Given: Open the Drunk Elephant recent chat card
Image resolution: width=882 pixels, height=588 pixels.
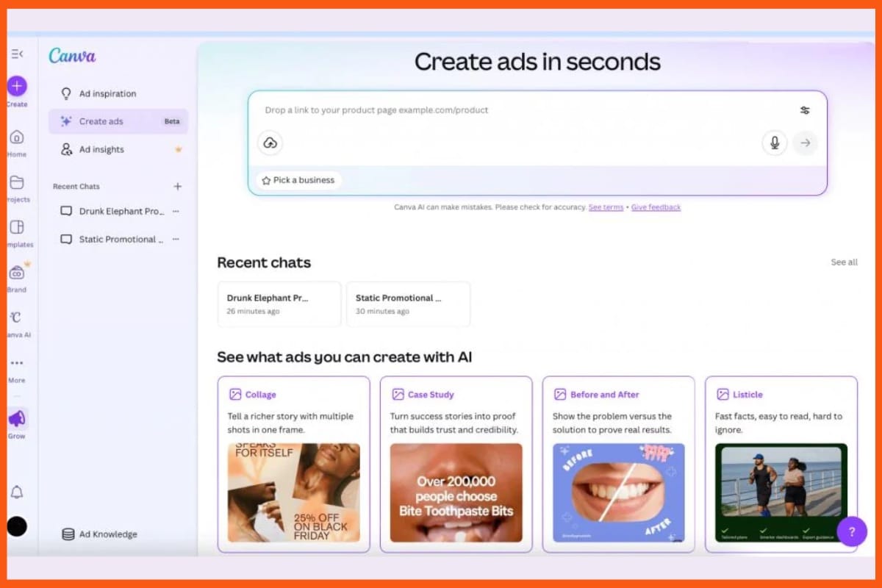Looking at the screenshot, I should [x=279, y=304].
